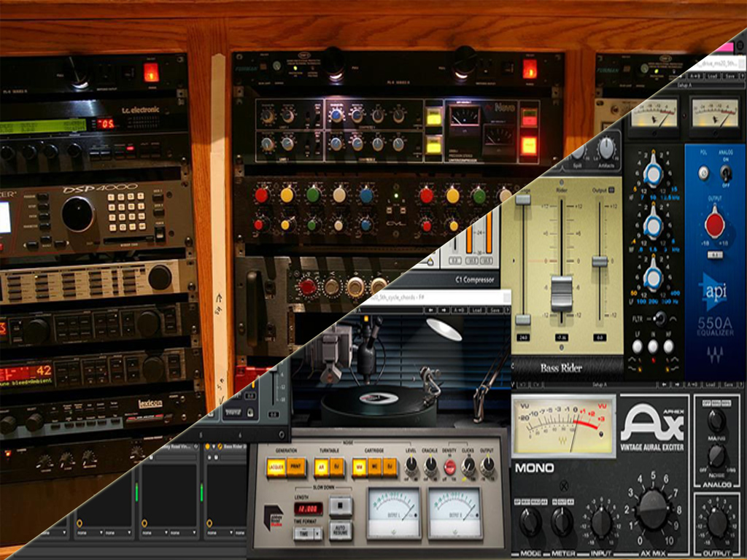747x560 pixels.
Task: Click Load in the Aphex toolbar
Action: pos(711,384)
